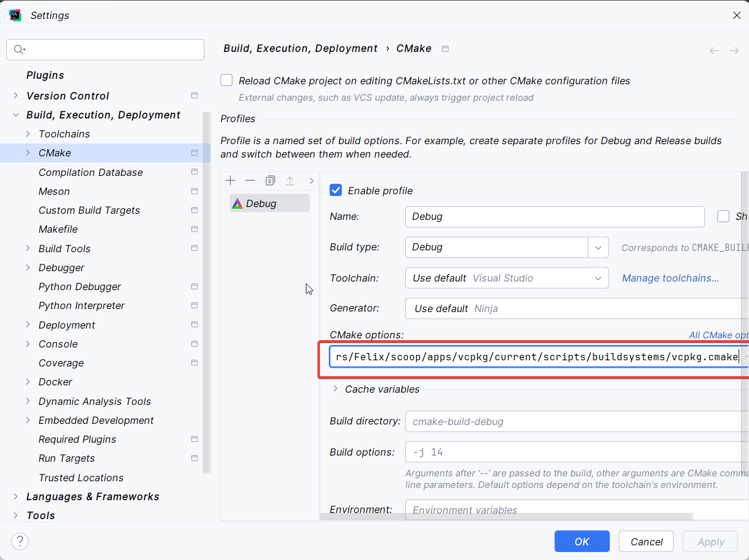Click the Manage toolchains link
The height and width of the screenshot is (560, 749).
670,278
